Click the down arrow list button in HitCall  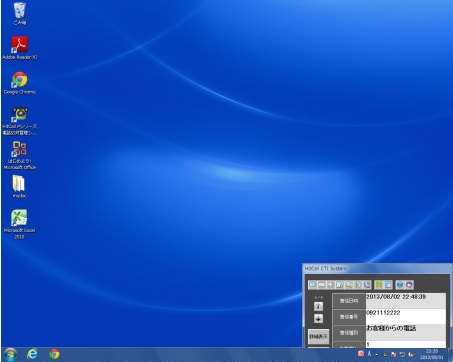[x=318, y=318]
